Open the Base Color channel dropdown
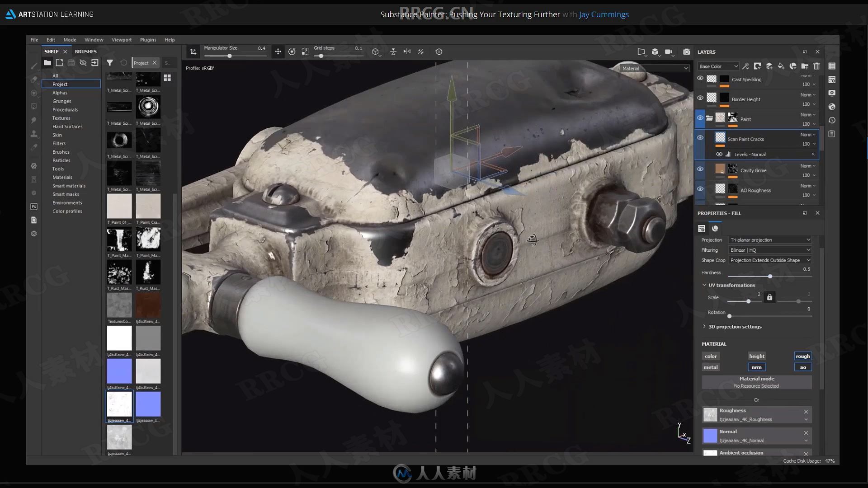 (x=718, y=66)
